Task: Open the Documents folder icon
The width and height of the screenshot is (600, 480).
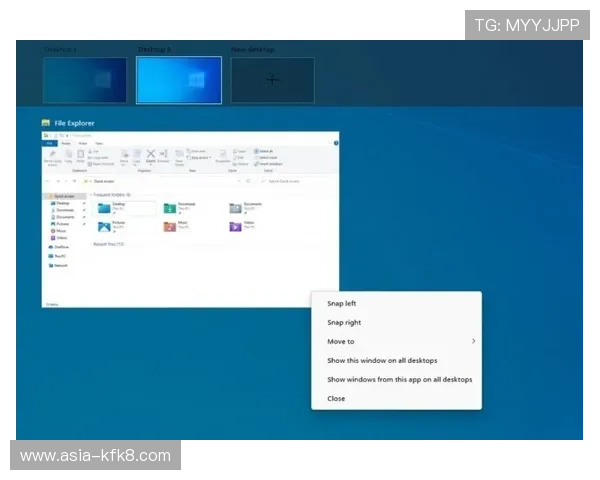Action: (236, 207)
